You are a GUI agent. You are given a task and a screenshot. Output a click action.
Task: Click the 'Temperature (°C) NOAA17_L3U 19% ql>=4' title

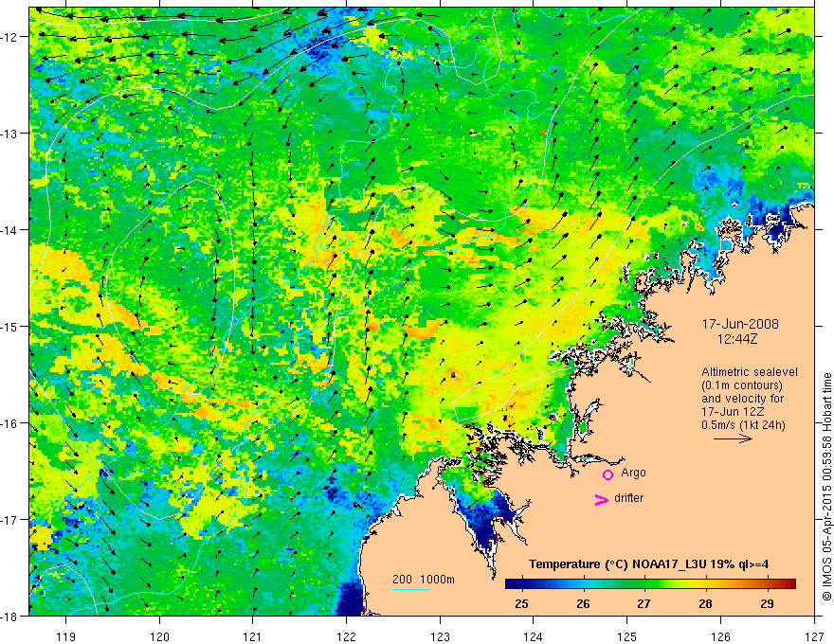click(x=648, y=564)
